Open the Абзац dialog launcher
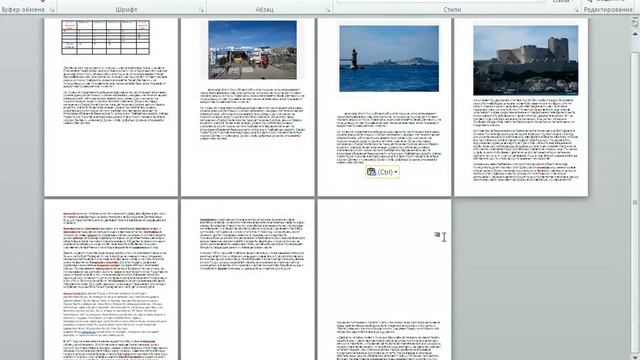The height and width of the screenshot is (360, 640). 328,10
